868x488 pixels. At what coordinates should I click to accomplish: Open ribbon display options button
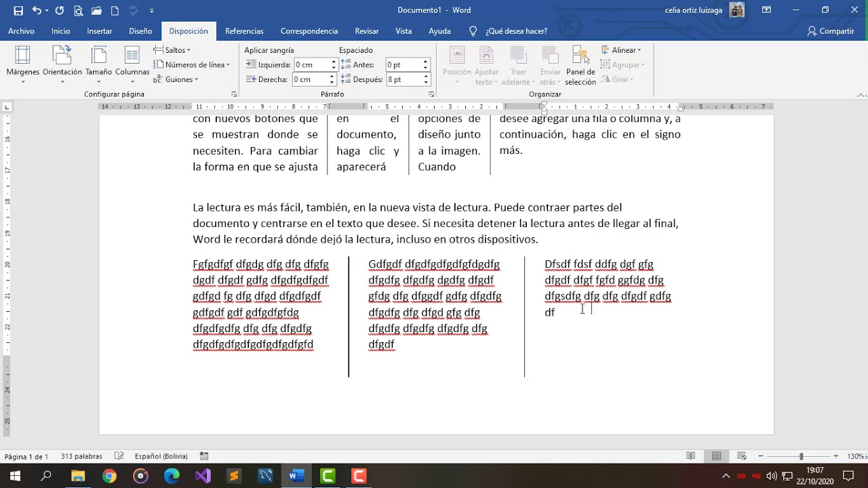(x=767, y=10)
